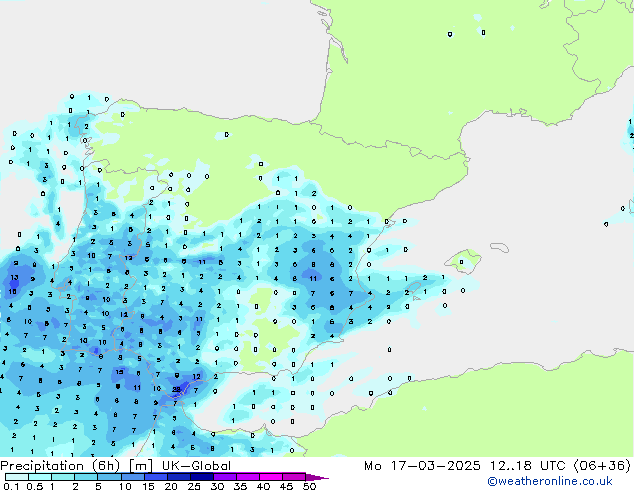Click the dark navy 25–30 legend swatch

201,477
